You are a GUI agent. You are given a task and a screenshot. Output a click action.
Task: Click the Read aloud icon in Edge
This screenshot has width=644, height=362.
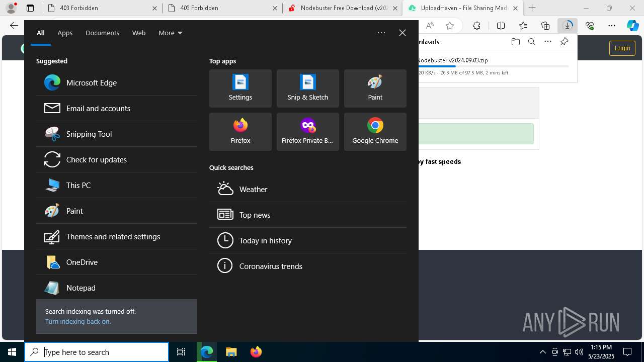pyautogui.click(x=430, y=26)
